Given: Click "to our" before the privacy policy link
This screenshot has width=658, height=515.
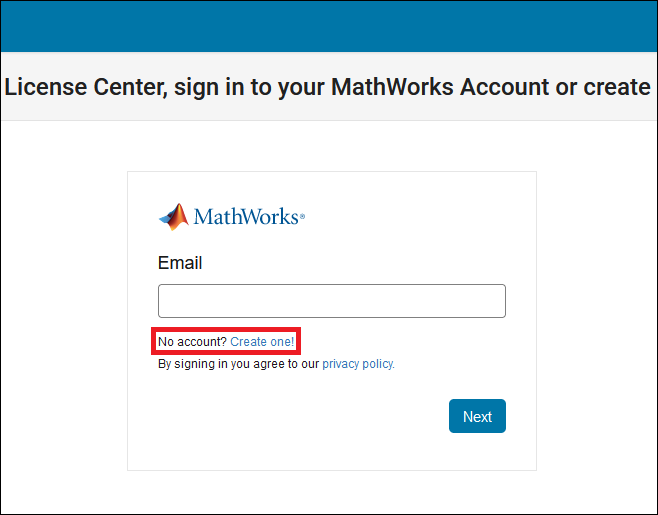Looking at the screenshot, I should (x=303, y=364).
